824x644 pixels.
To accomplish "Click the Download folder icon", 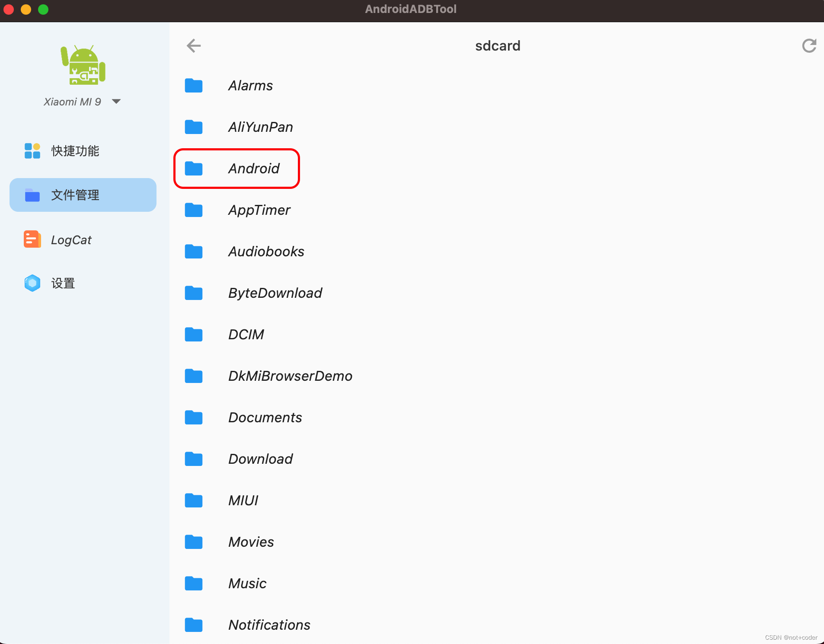I will [x=194, y=459].
